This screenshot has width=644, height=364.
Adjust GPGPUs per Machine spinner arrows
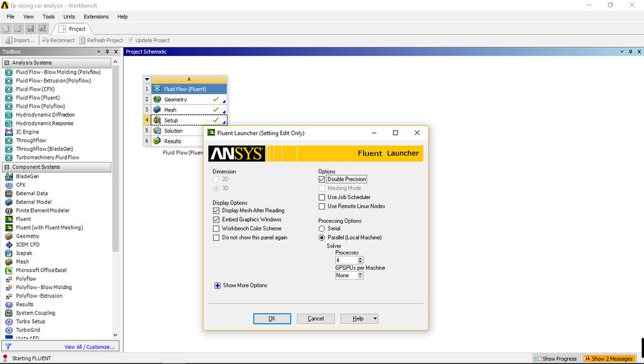(x=360, y=276)
